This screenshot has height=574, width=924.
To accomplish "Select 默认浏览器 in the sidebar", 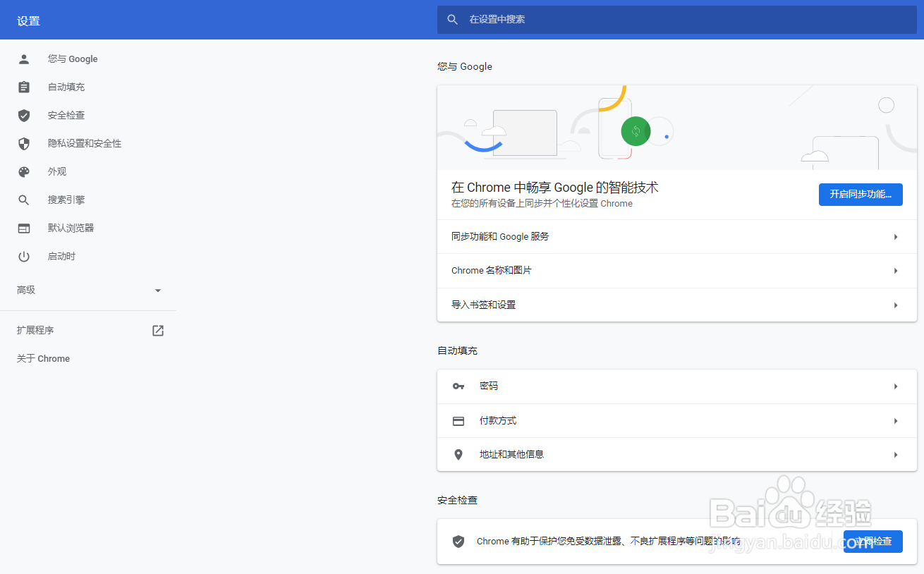I will tap(71, 228).
